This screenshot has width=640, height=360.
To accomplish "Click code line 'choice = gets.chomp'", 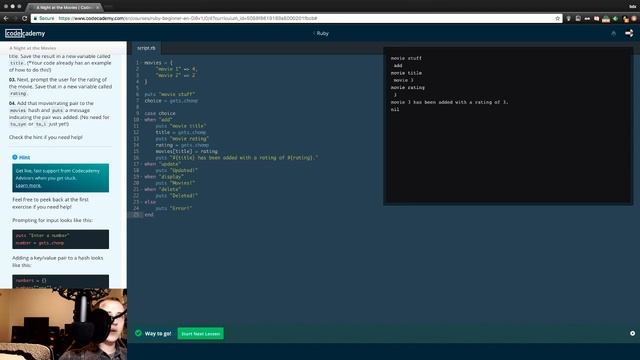I will pyautogui.click(x=171, y=101).
